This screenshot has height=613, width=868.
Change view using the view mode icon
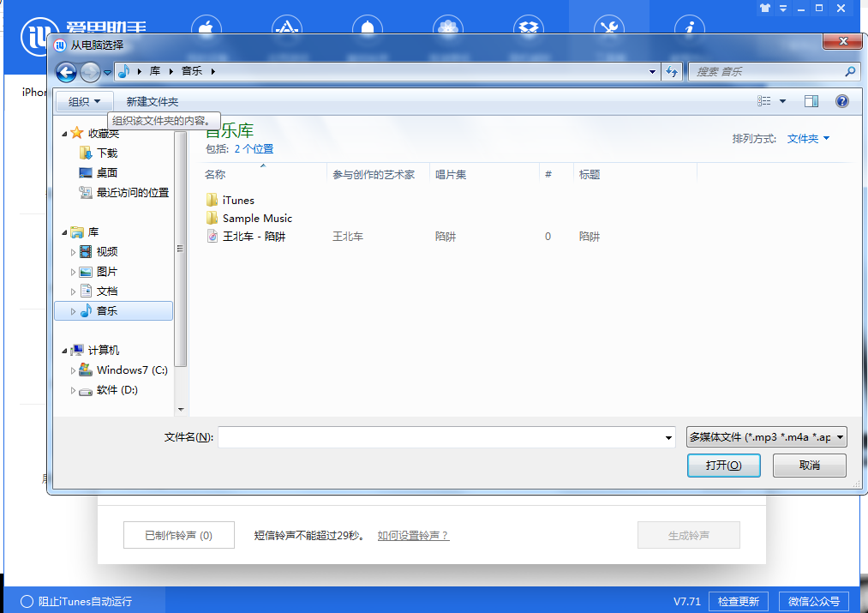coord(764,101)
